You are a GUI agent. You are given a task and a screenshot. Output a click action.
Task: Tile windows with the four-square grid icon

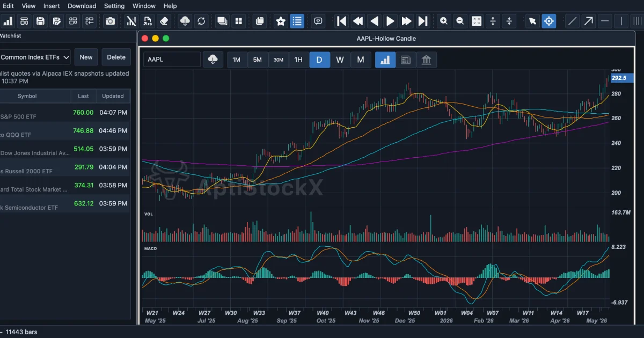pos(239,21)
